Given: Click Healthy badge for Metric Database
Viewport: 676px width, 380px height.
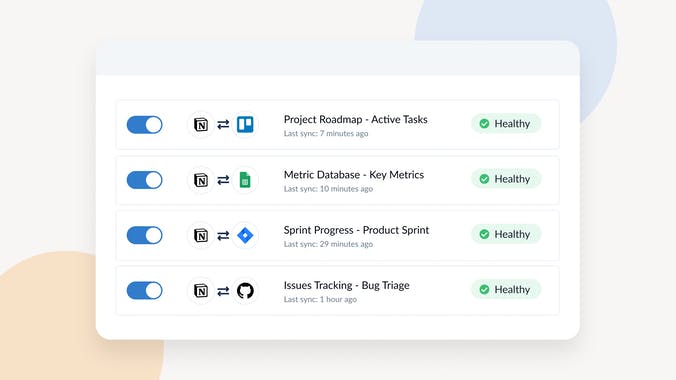Looking at the screenshot, I should (506, 179).
